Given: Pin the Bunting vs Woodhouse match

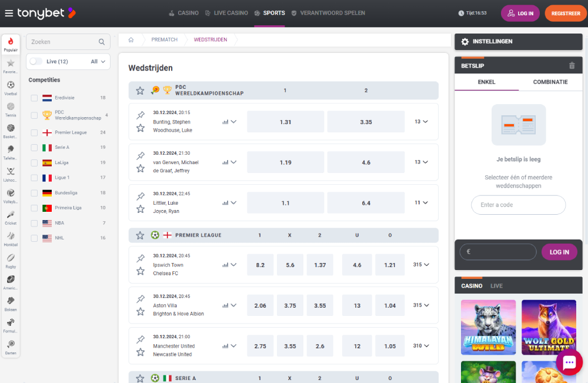Looking at the screenshot, I should pyautogui.click(x=141, y=115).
